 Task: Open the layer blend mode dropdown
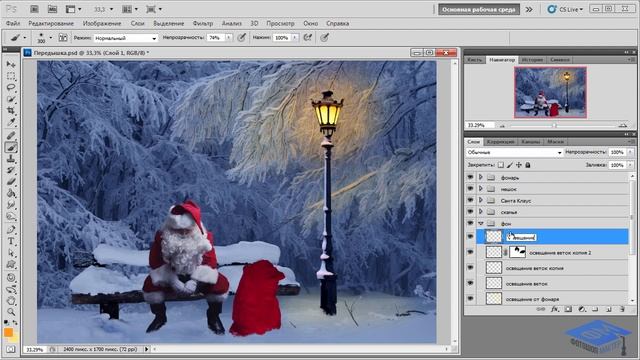tap(514, 152)
